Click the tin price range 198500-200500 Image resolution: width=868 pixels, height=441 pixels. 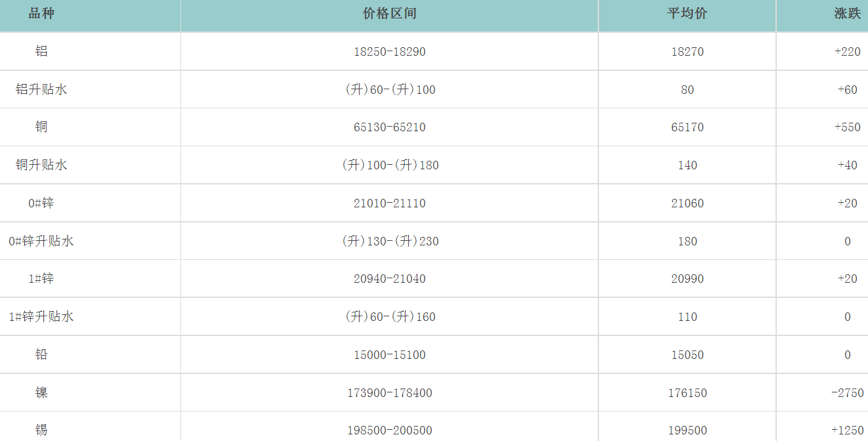[x=389, y=431]
